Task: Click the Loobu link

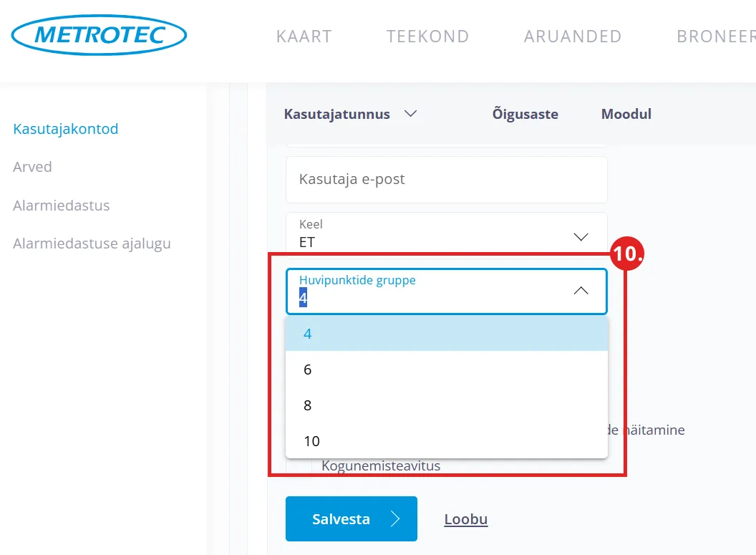Action: coord(466,519)
